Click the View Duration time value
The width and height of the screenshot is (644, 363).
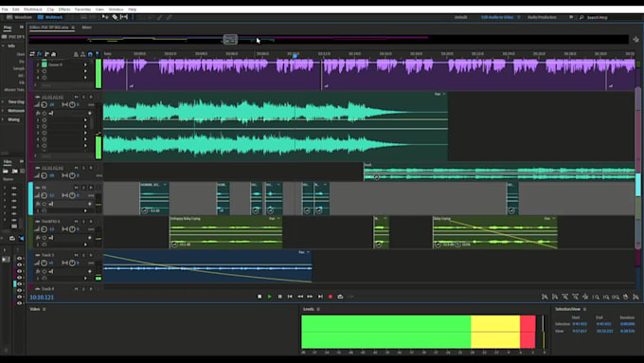627,331
